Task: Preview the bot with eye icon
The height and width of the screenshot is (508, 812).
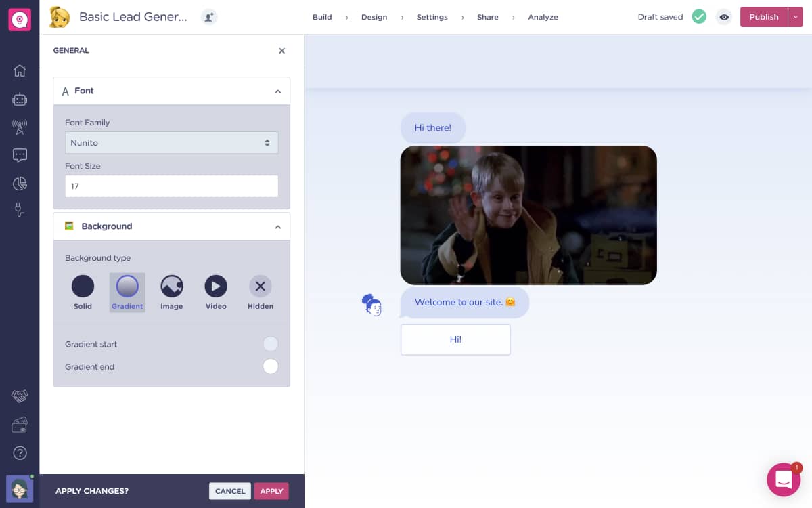Action: coord(724,17)
